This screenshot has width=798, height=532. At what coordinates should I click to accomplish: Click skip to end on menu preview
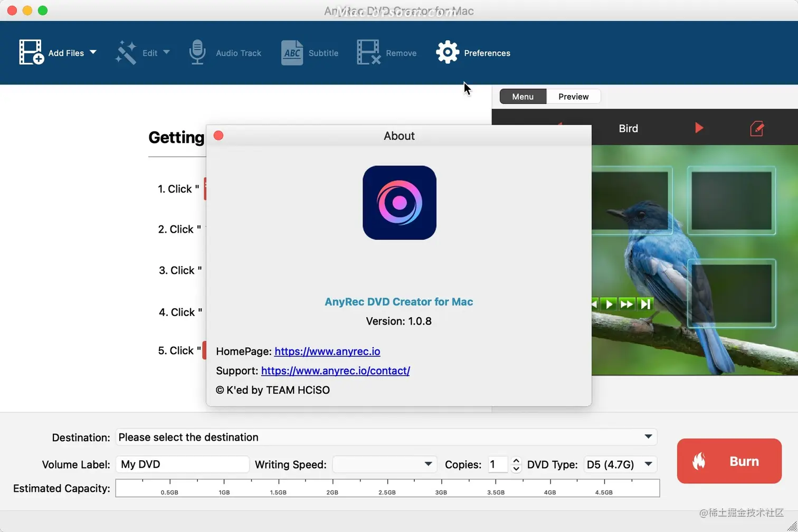tap(645, 304)
